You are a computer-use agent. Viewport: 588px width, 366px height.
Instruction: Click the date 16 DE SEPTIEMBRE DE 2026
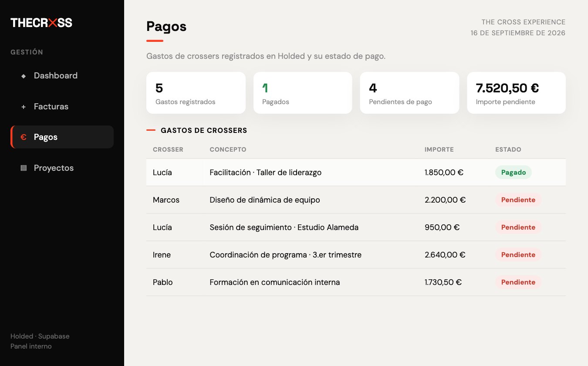(x=518, y=33)
